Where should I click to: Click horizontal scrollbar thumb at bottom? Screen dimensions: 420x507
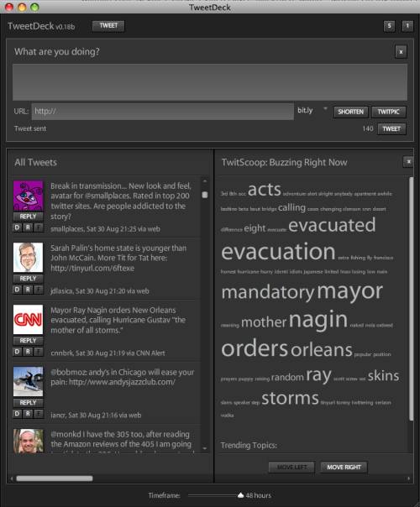(x=55, y=478)
